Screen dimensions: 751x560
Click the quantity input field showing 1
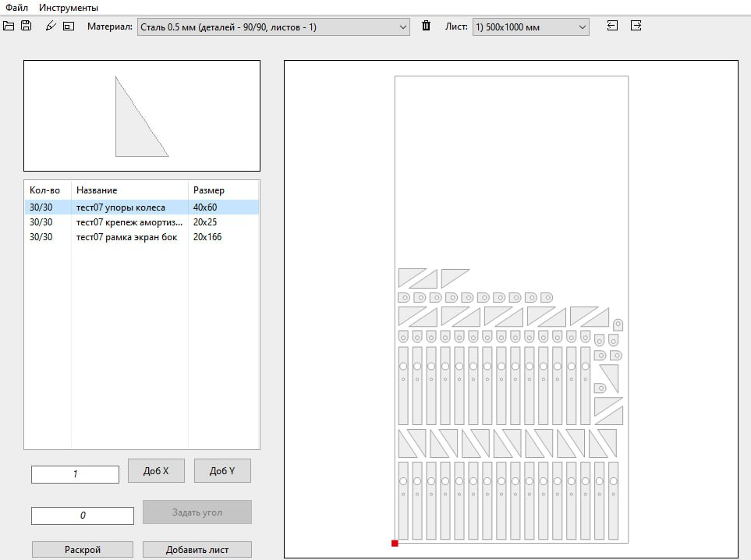pyautogui.click(x=75, y=474)
